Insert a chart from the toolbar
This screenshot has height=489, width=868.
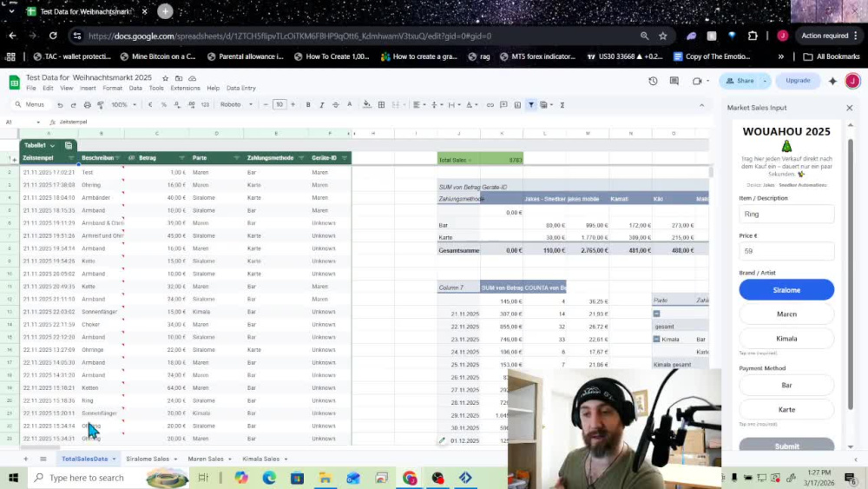click(517, 105)
